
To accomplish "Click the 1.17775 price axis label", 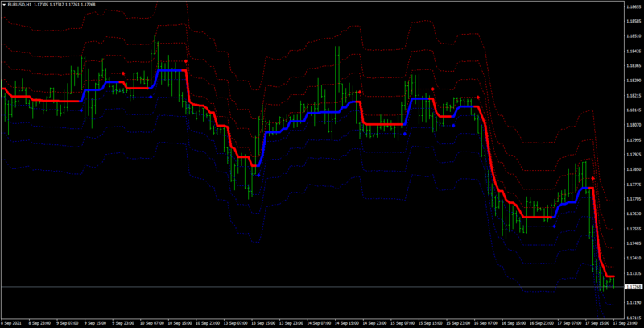I will click(x=634, y=185).
